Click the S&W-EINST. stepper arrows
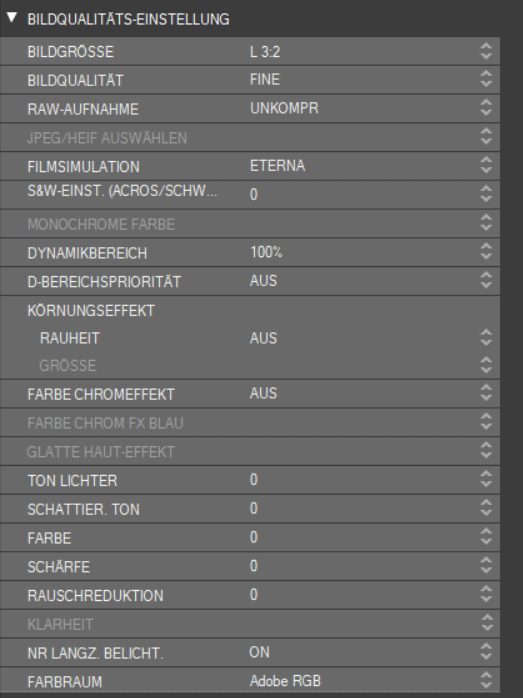The image size is (523, 698). pos(486,194)
